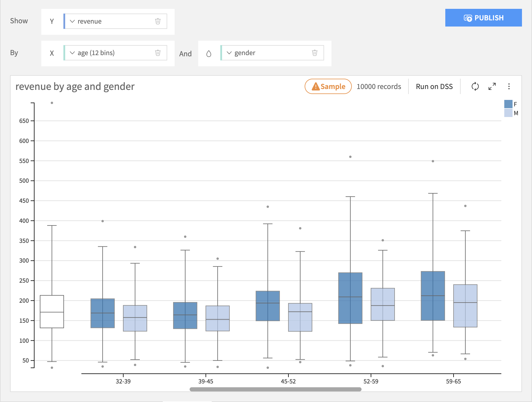Delete the revenue Y field with trash icon
The width and height of the screenshot is (532, 402).
(x=158, y=21)
